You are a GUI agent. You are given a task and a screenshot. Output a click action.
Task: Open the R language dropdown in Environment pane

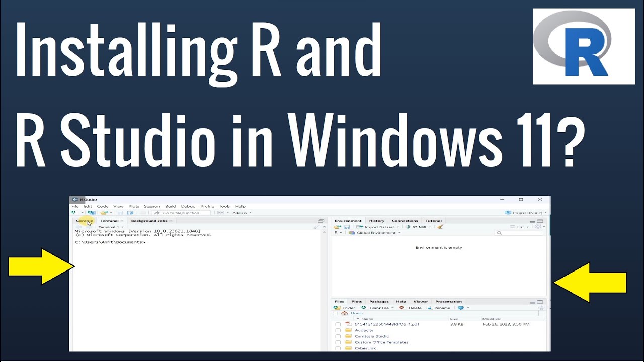338,233
